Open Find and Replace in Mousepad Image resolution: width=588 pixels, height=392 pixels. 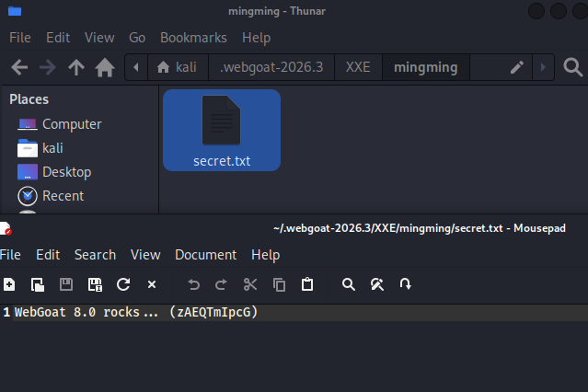point(377,284)
